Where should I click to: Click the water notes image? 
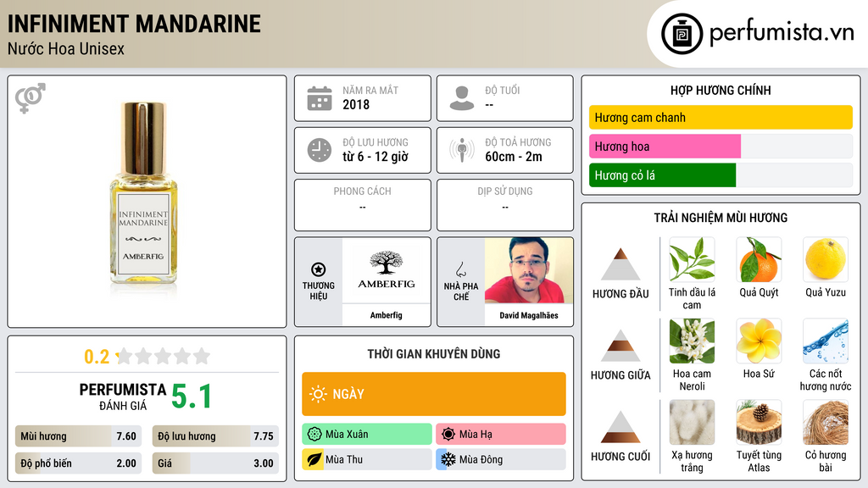pyautogui.click(x=826, y=341)
